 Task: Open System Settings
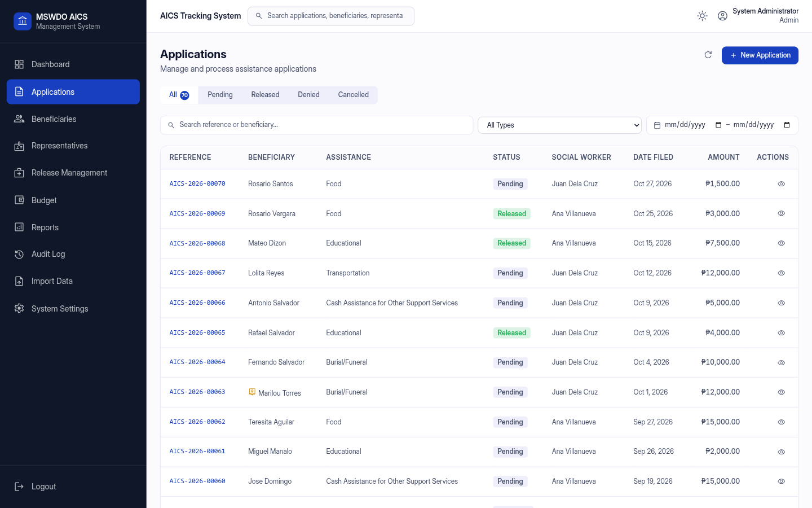(x=73, y=309)
